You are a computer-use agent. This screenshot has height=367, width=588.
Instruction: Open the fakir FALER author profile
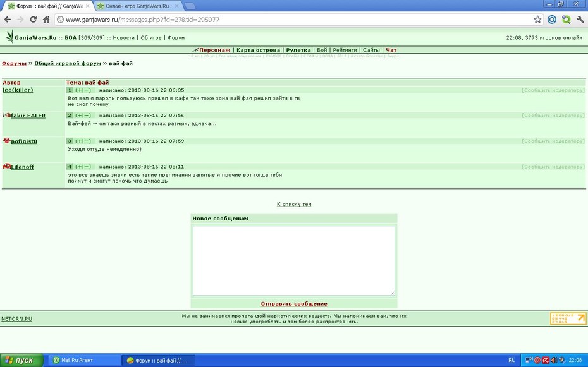coord(28,116)
